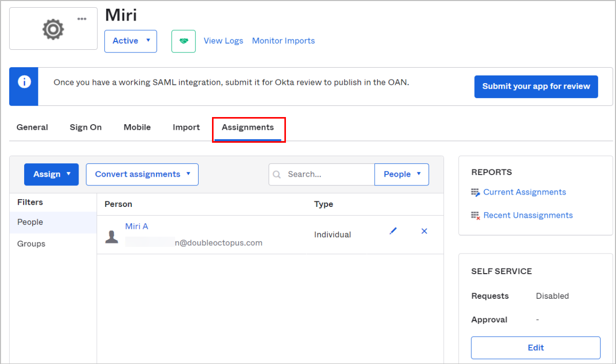Viewport: 616px width, 364px height.
Task: Click the Requests label
Action: point(490,296)
